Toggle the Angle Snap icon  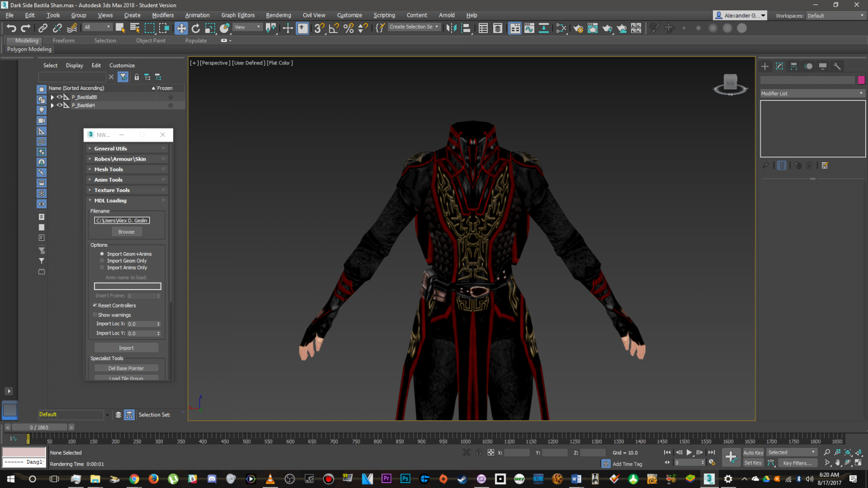pos(334,28)
